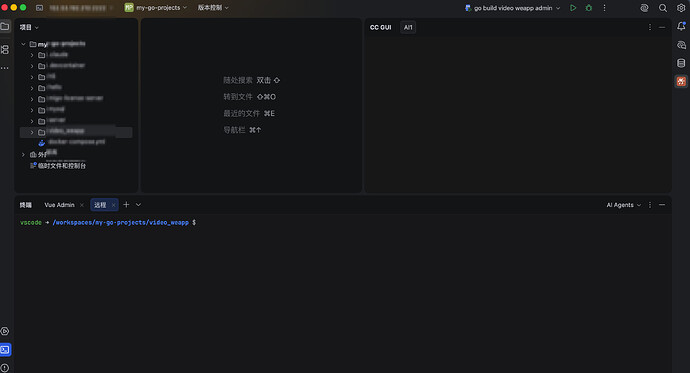Screen dimensions: 690x373
Task: Open the Structure tool window icon
Action: [5, 49]
